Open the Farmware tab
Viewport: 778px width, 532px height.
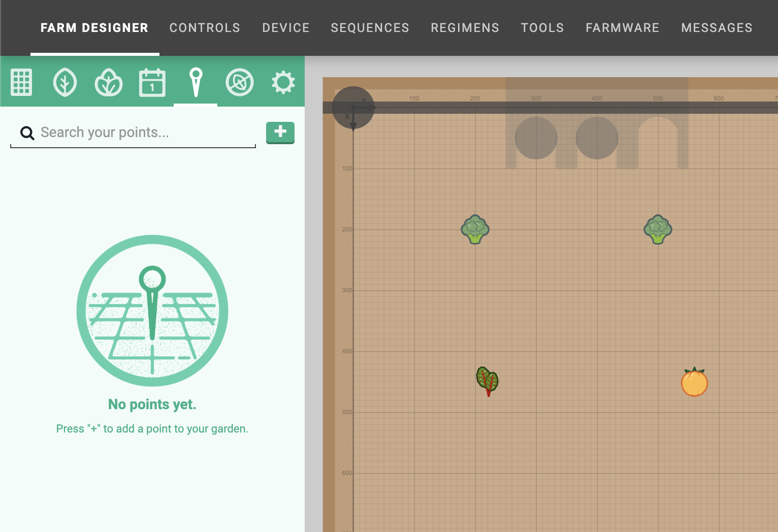click(x=622, y=28)
